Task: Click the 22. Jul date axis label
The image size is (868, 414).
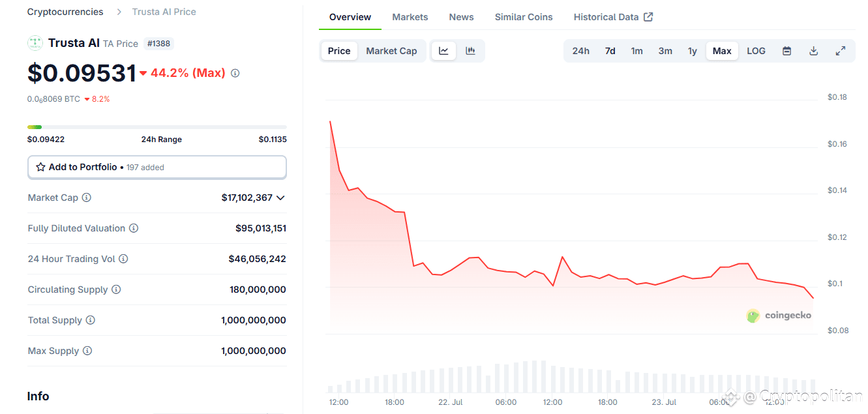Action: (x=451, y=402)
